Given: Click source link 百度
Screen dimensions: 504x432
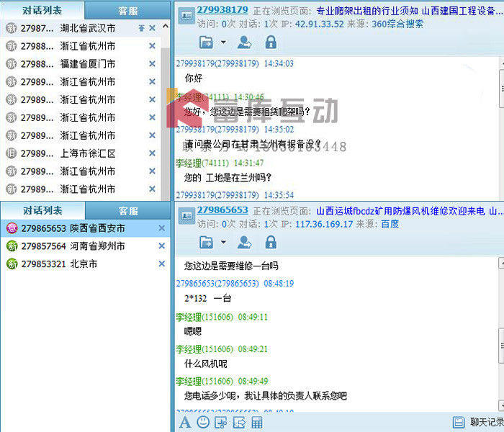Looking at the screenshot, I should (390, 224).
